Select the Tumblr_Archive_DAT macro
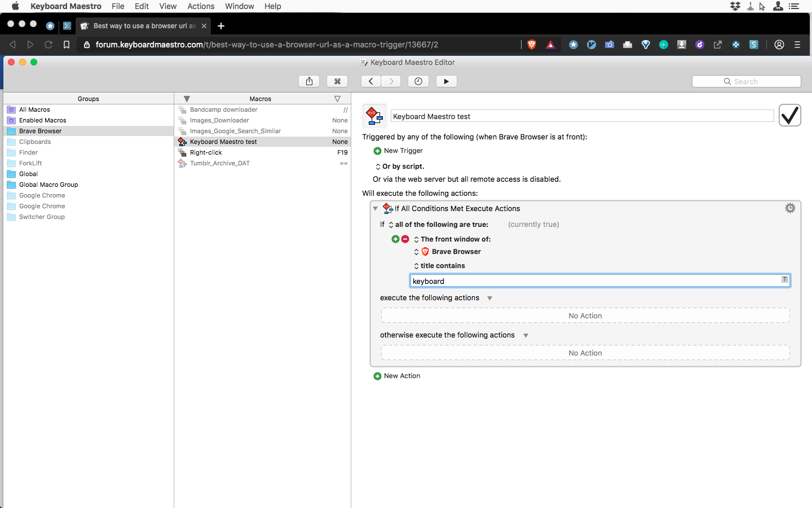 point(262,163)
